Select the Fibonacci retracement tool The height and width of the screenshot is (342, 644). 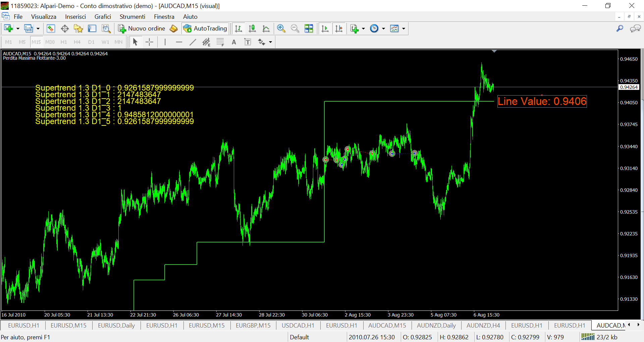220,42
